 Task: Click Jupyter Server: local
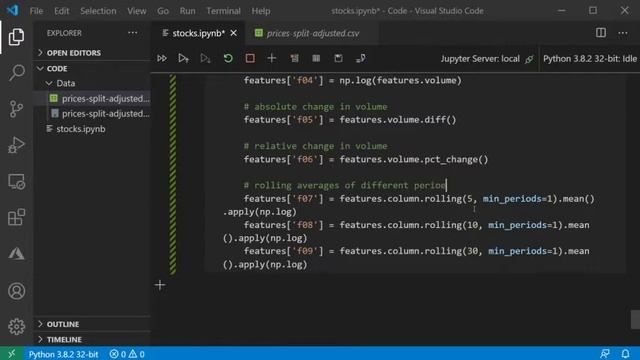[480, 59]
